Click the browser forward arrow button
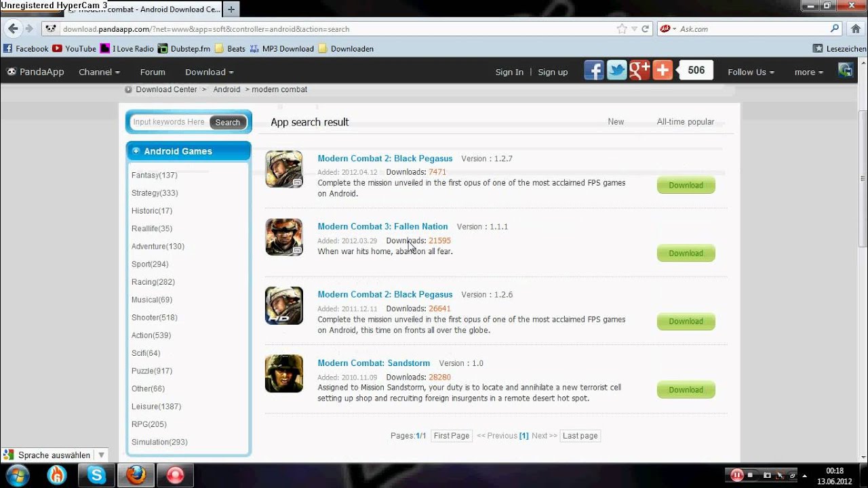868x488 pixels. point(29,28)
